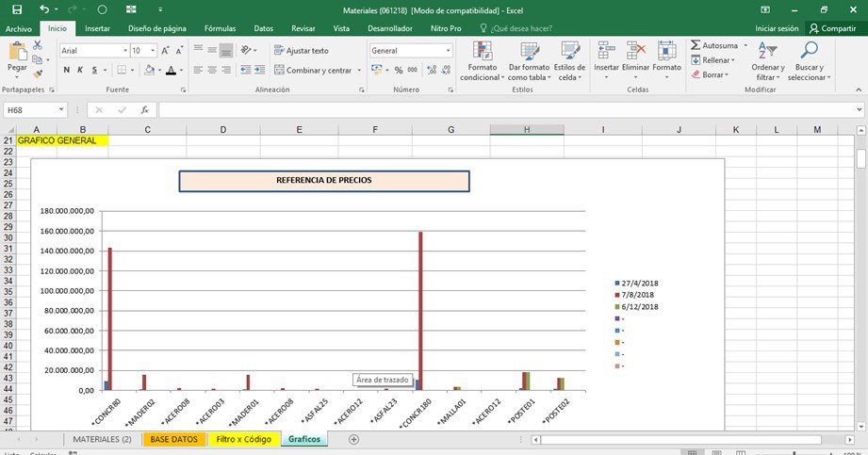Click the Cut scissors icon
Screen dimensions: 868x455
pos(38,45)
